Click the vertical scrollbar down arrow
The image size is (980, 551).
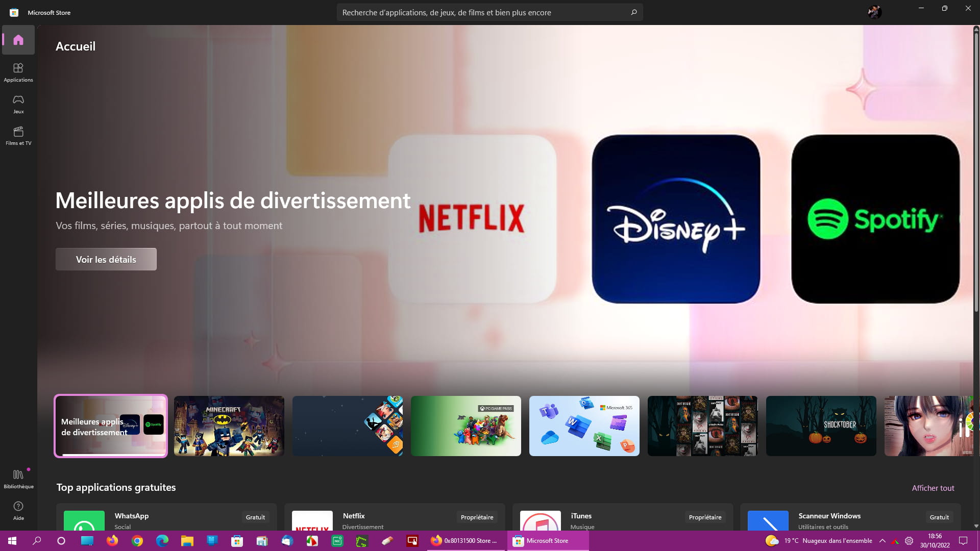pos(976,526)
